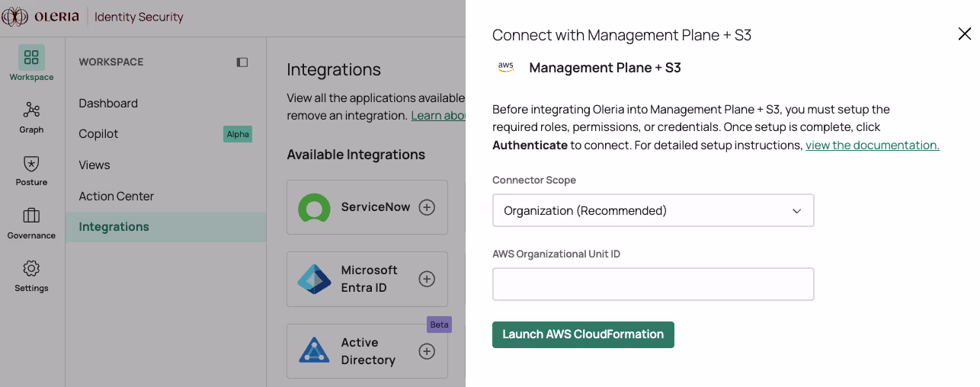Open the Governance section

tap(31, 223)
